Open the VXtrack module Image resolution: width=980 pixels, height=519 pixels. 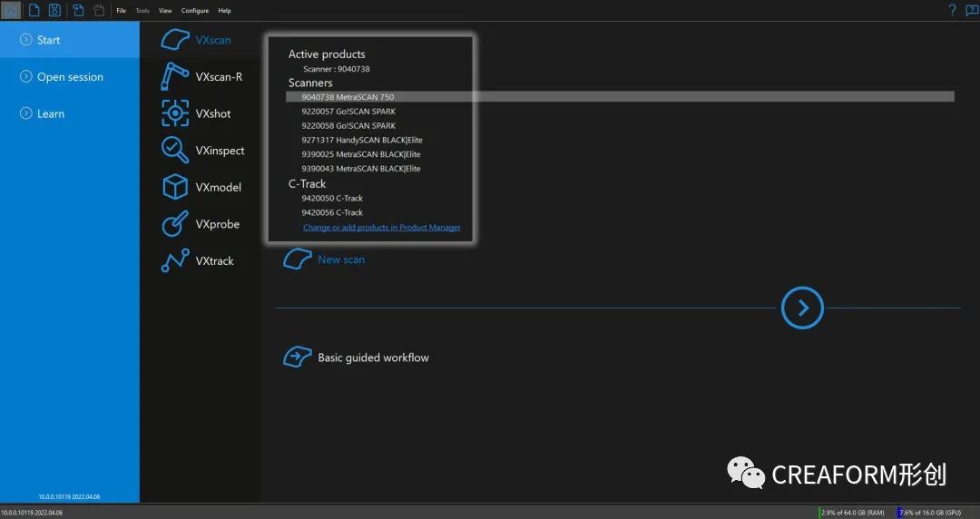tap(174, 260)
